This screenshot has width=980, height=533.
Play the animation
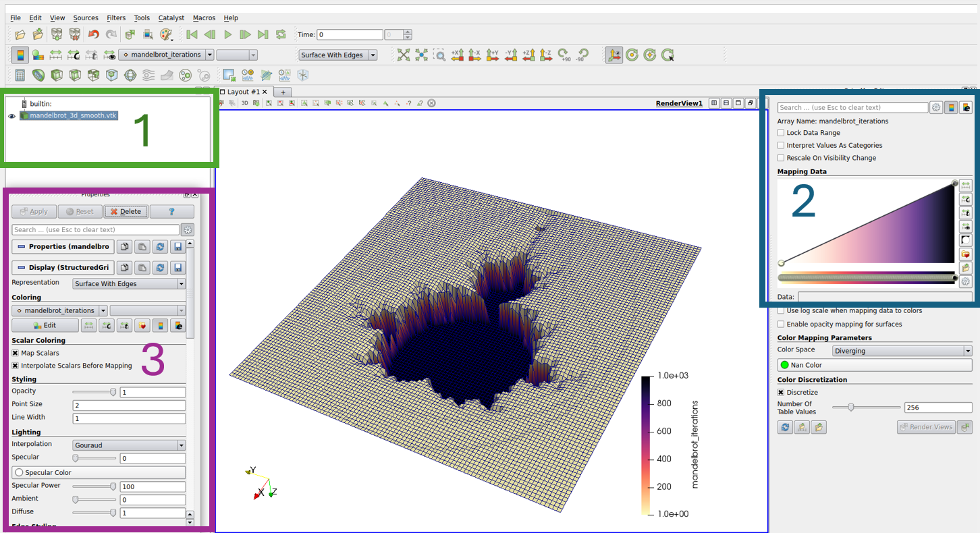pos(228,34)
